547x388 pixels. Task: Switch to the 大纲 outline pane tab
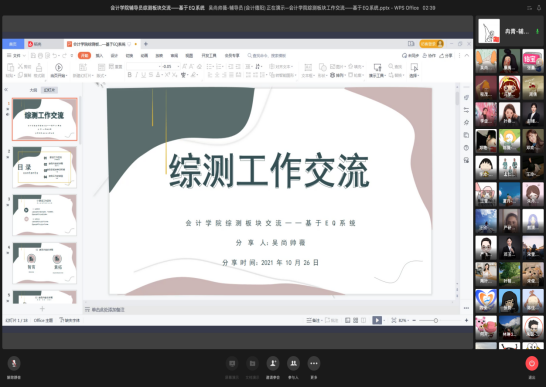pos(33,90)
